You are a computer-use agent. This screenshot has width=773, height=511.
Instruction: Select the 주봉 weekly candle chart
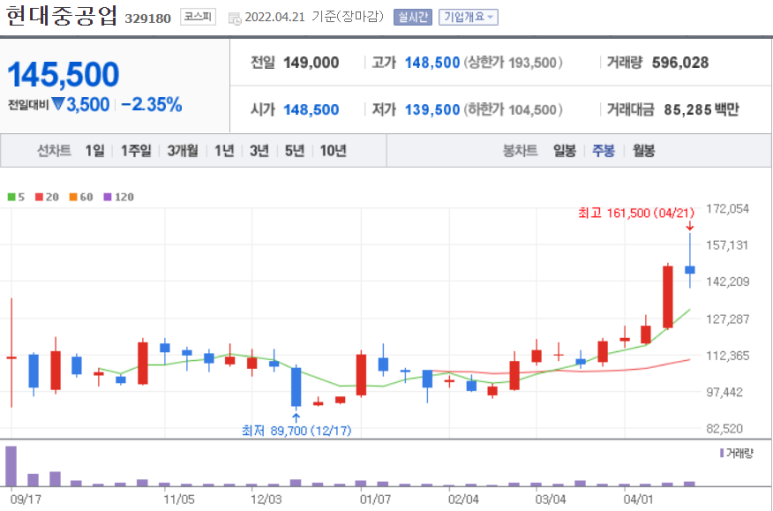coord(603,151)
